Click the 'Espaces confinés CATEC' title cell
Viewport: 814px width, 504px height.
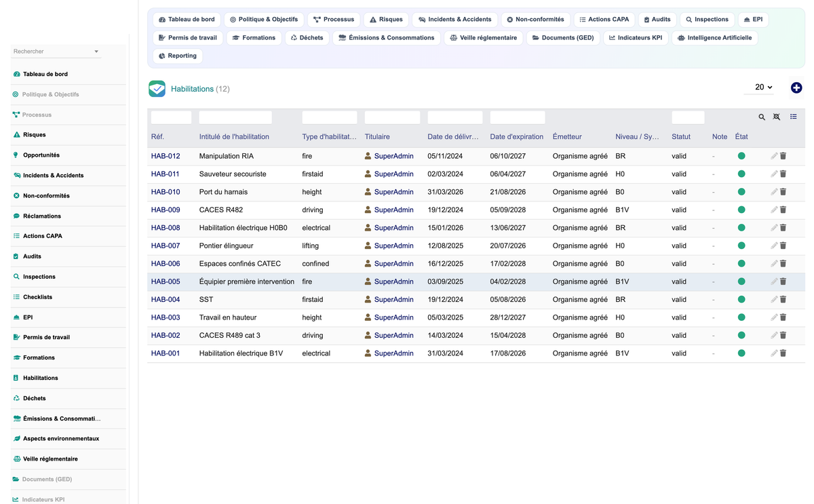tap(240, 264)
